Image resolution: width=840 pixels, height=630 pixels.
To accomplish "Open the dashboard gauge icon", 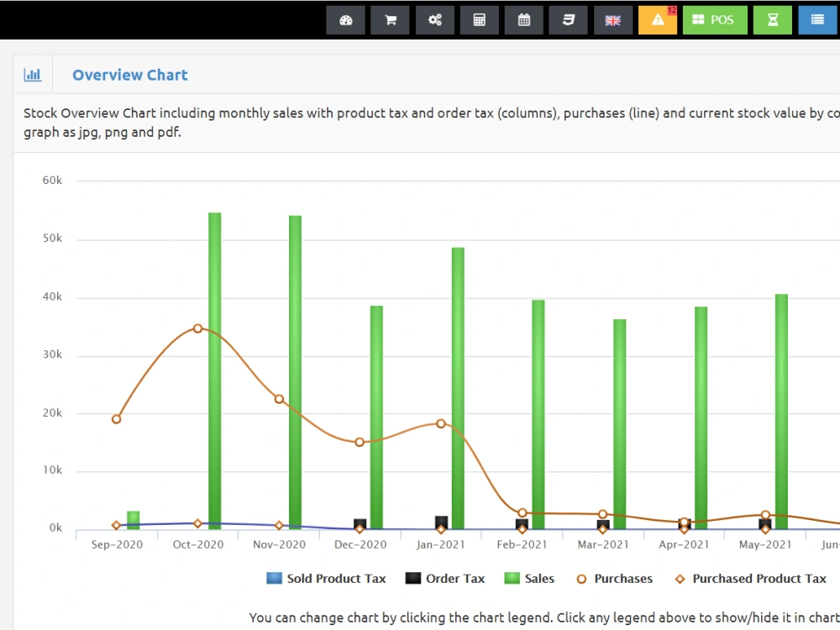I will pyautogui.click(x=345, y=20).
